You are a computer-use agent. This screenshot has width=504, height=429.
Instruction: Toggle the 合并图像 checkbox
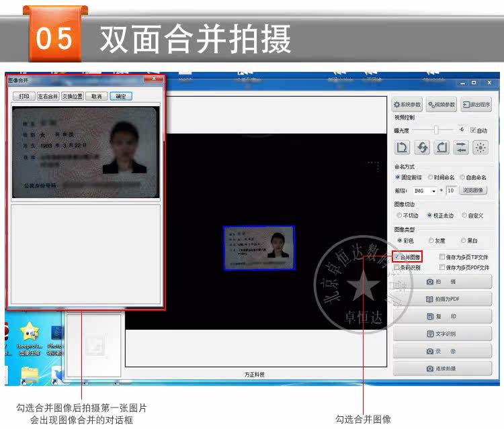click(x=397, y=257)
